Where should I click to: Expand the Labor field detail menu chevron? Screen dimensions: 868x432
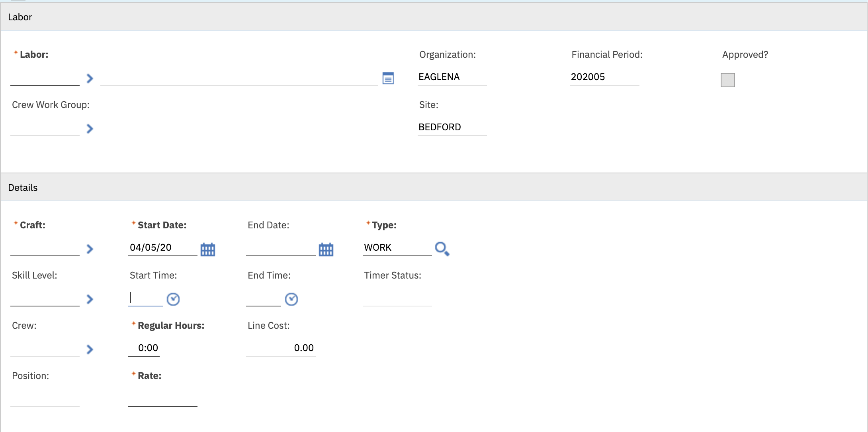(x=90, y=78)
